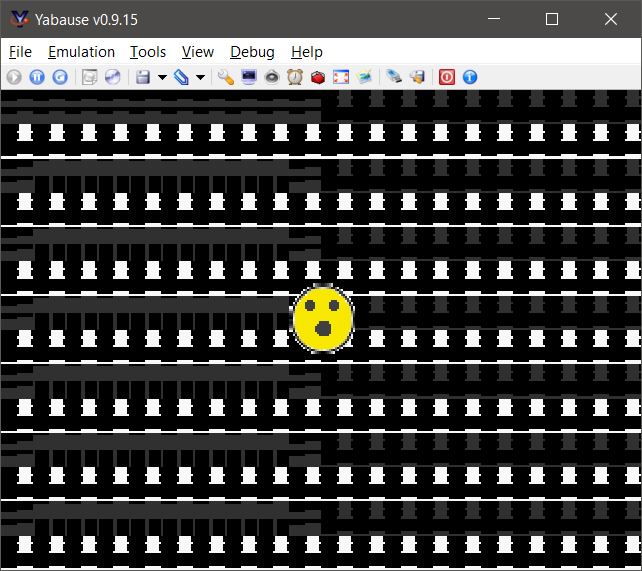Image resolution: width=642 pixels, height=571 pixels.
Task: Click the monitor icon in toolbar
Action: [x=249, y=77]
